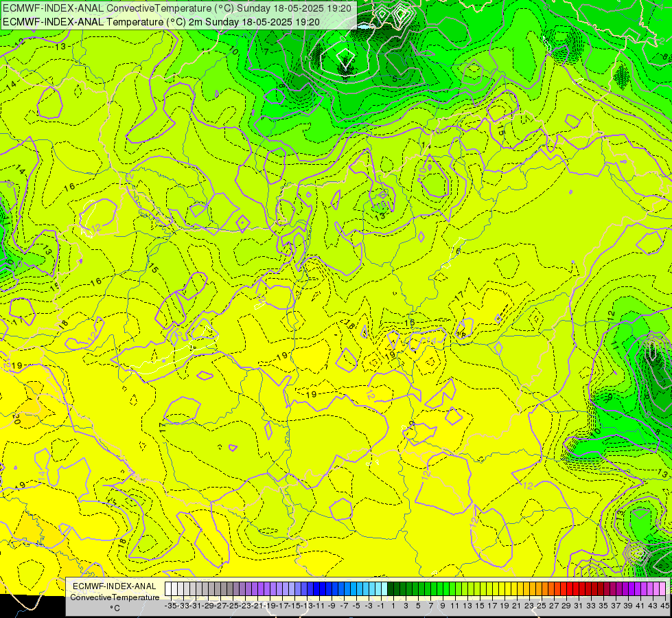Pick the red legend swatch above 29
The height and width of the screenshot is (618, 672).
pyautogui.click(x=563, y=589)
